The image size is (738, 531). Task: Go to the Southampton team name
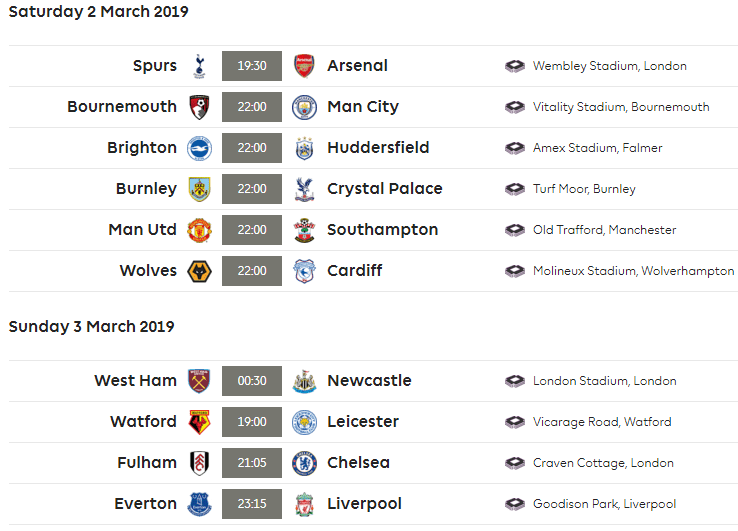click(x=382, y=230)
